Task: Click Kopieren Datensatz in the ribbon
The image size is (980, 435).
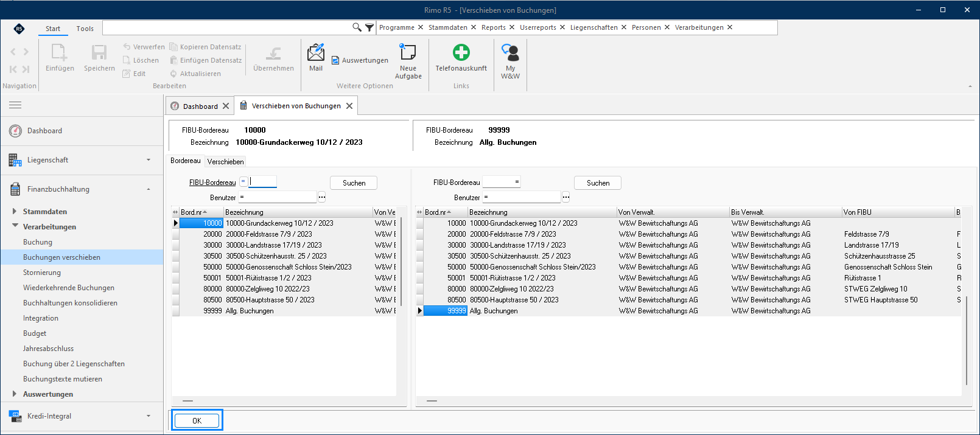Action: 205,47
